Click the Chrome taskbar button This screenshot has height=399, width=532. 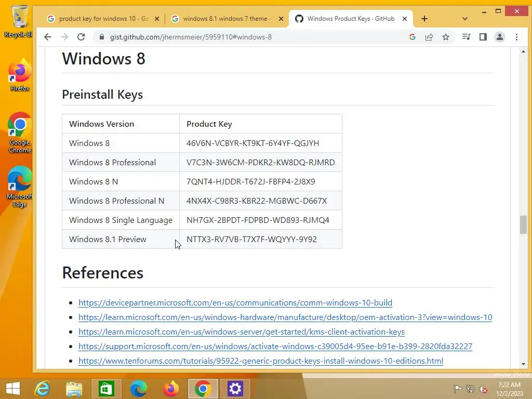pyautogui.click(x=203, y=389)
